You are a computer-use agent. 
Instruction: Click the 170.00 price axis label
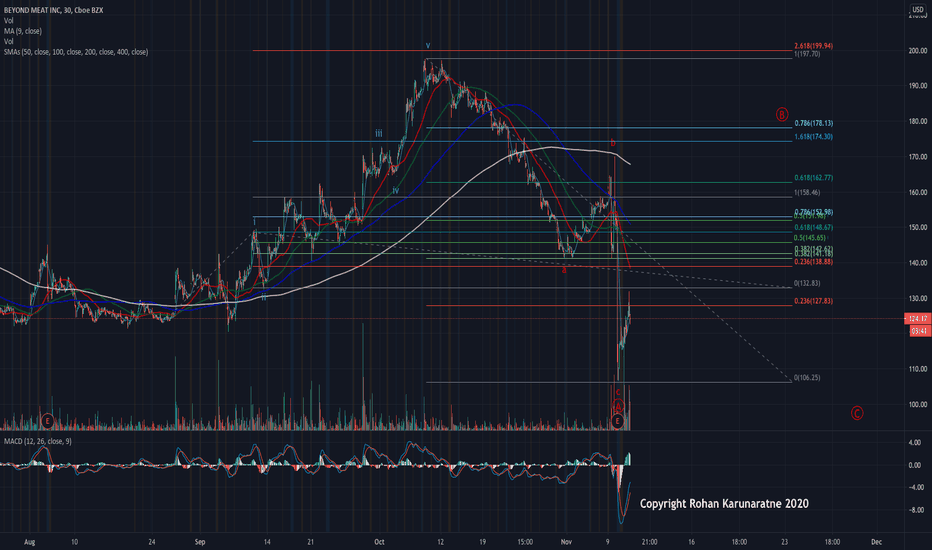[x=918, y=157]
